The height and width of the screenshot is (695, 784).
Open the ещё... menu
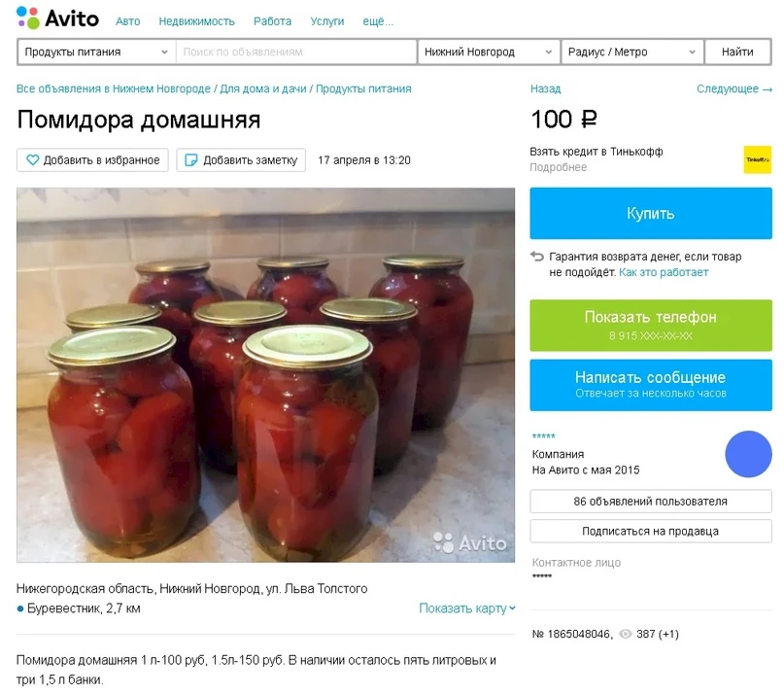click(x=378, y=21)
